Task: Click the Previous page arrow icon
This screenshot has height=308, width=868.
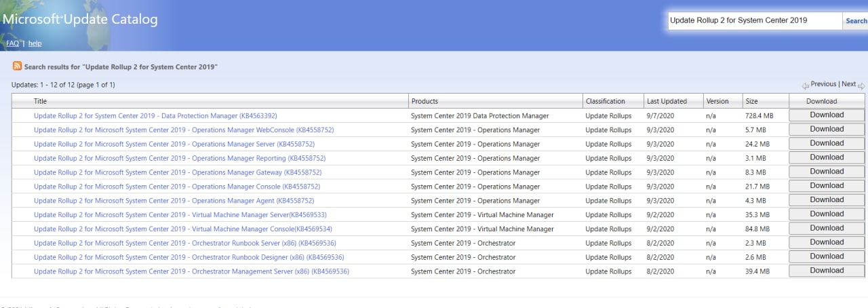Action: point(806,85)
